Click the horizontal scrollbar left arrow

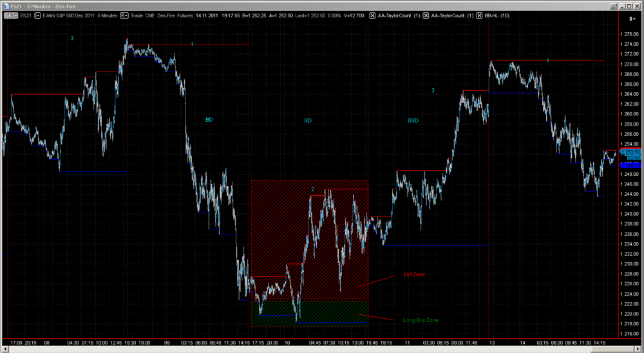[x=5, y=349]
